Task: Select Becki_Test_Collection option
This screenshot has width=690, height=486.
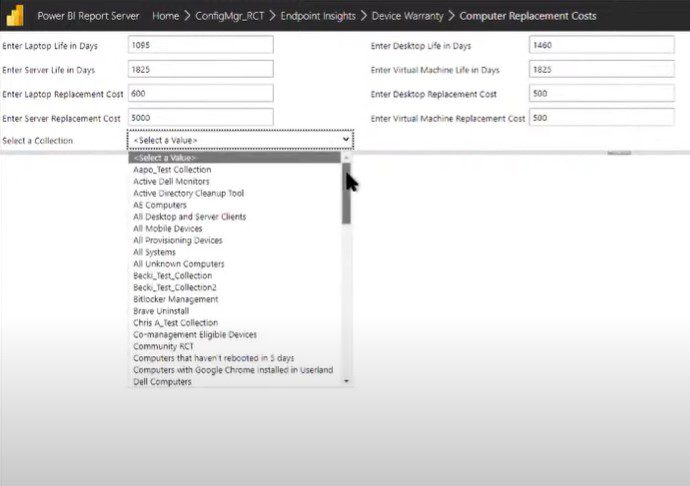Action: click(x=235, y=276)
